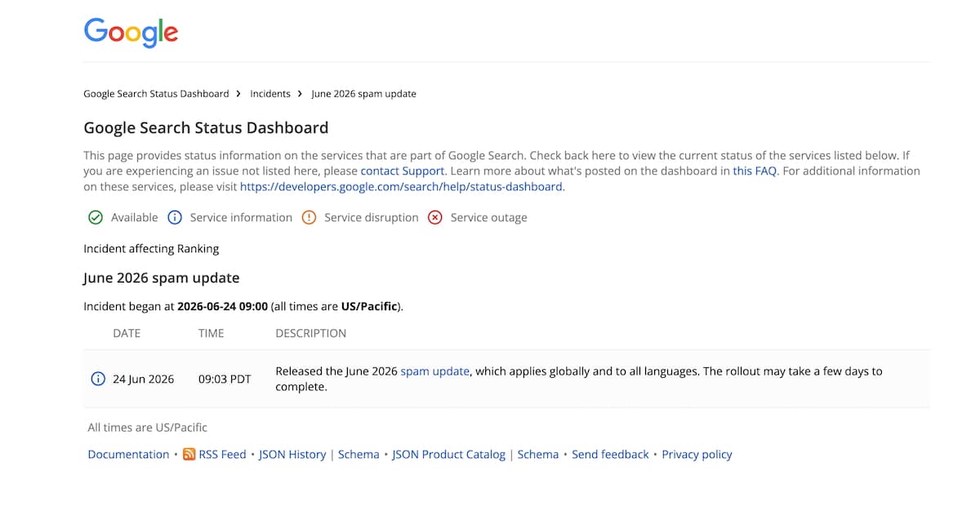
Task: Click the chevron after Google Search Status Dashboard
Action: click(x=238, y=94)
